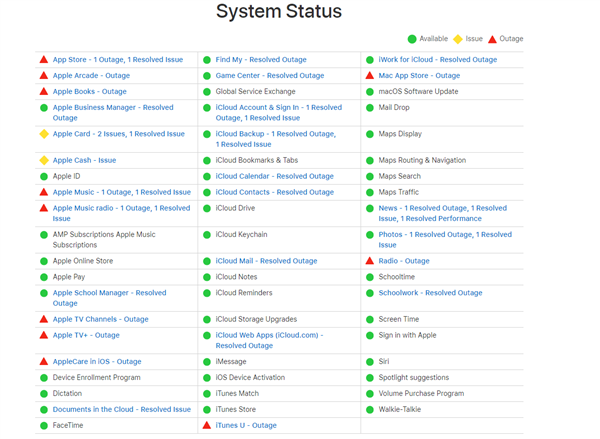Click the green dot beside FaceTime

coord(44,426)
